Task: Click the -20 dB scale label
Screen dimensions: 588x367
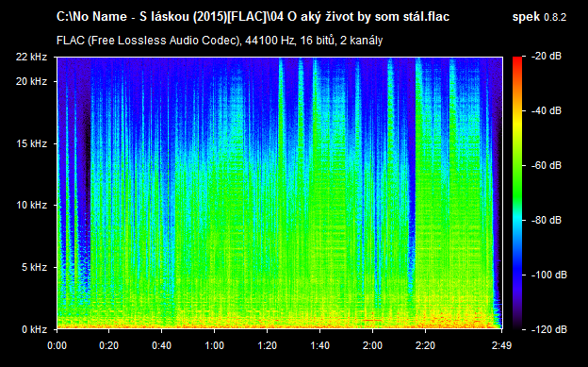Action: (547, 57)
